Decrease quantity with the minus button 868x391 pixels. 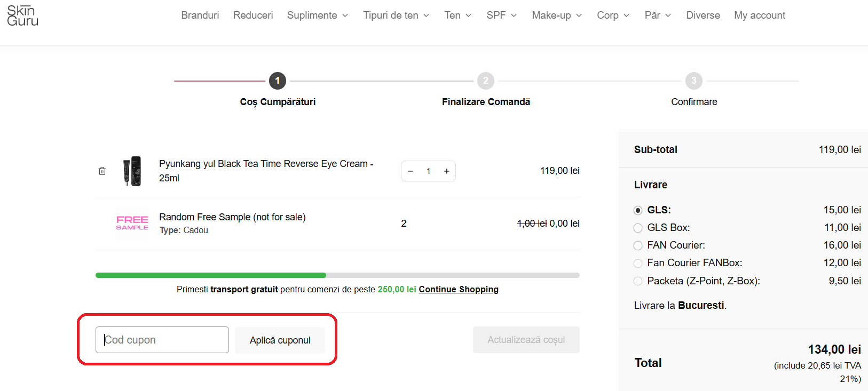click(411, 171)
